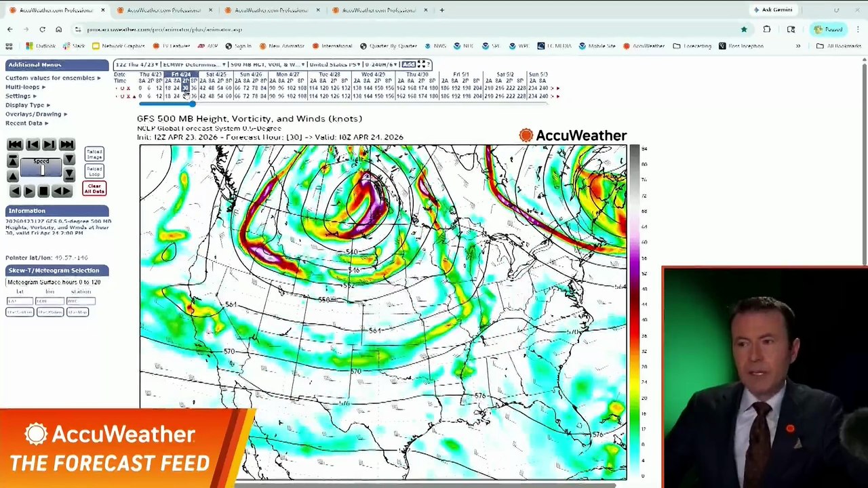Play the loop forward

pyautogui.click(x=29, y=191)
